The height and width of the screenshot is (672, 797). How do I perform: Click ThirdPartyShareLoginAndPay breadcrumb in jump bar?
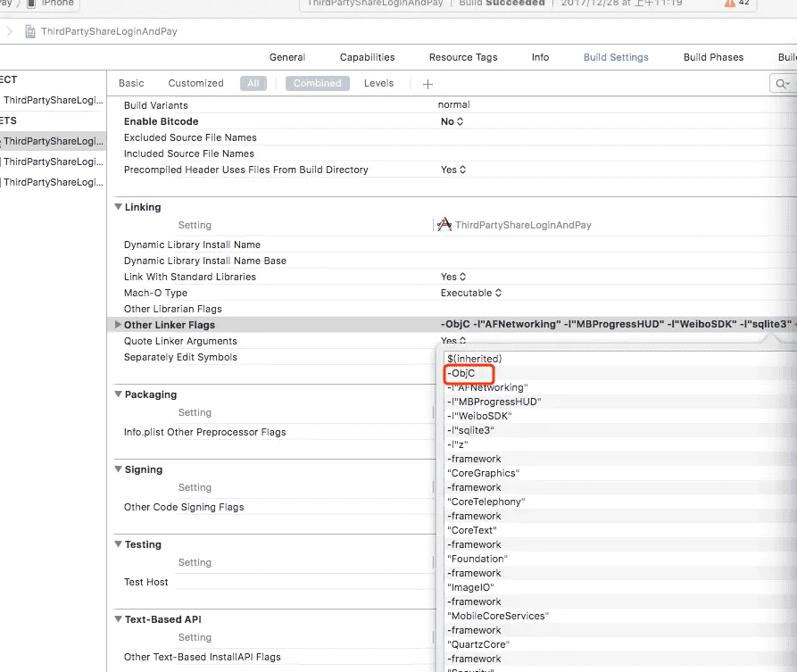(109, 31)
